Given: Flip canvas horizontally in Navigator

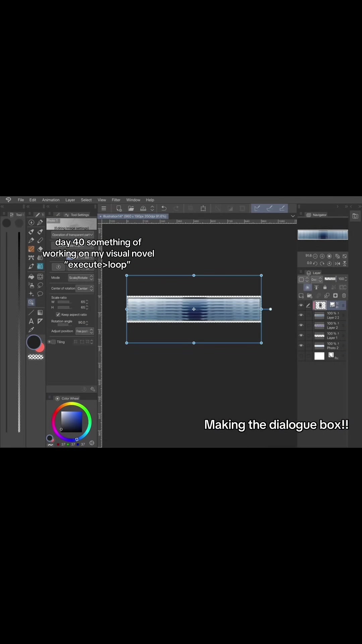Looking at the screenshot, I should click(338, 263).
